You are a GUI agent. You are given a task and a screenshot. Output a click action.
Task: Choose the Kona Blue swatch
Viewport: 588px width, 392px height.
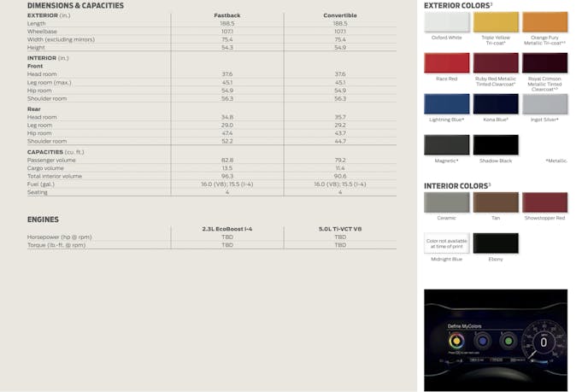pos(496,104)
